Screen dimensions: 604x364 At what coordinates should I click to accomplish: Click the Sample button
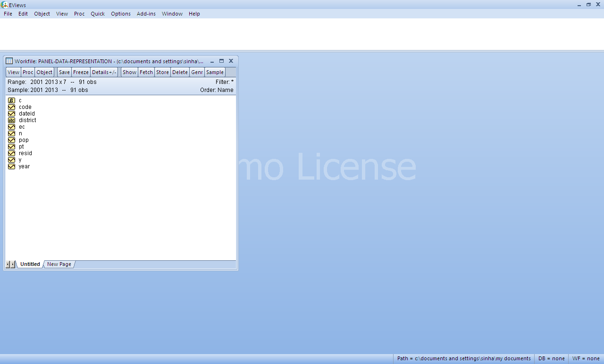(x=215, y=72)
